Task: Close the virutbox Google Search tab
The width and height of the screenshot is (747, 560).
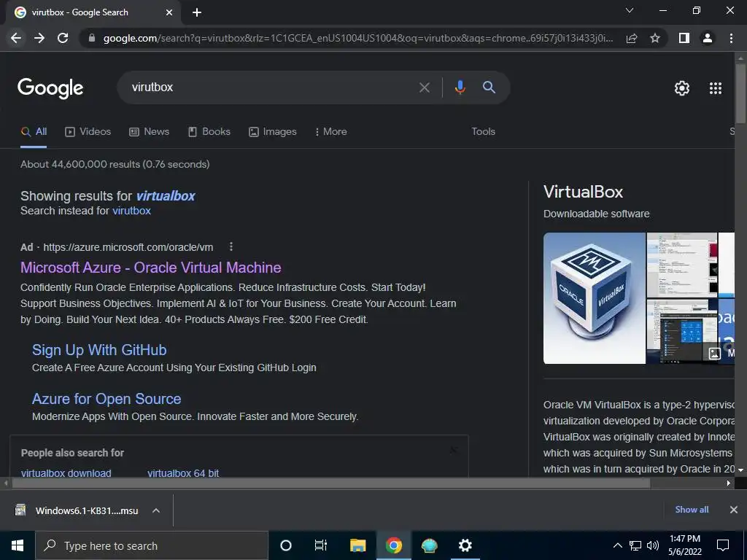Action: coord(169,12)
